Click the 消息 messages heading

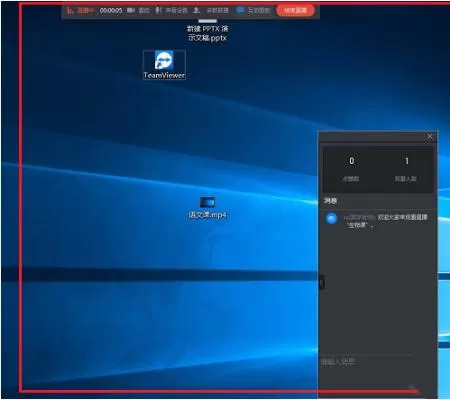pyautogui.click(x=330, y=200)
